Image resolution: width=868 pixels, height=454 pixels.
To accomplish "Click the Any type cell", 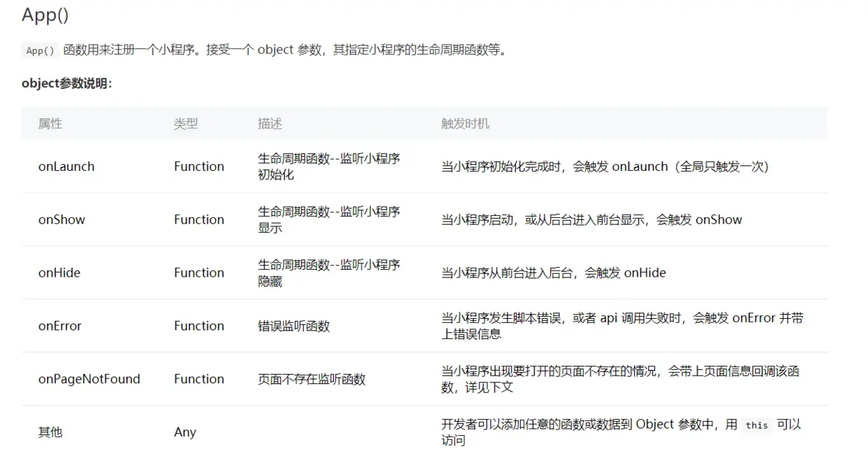I will point(185,432).
